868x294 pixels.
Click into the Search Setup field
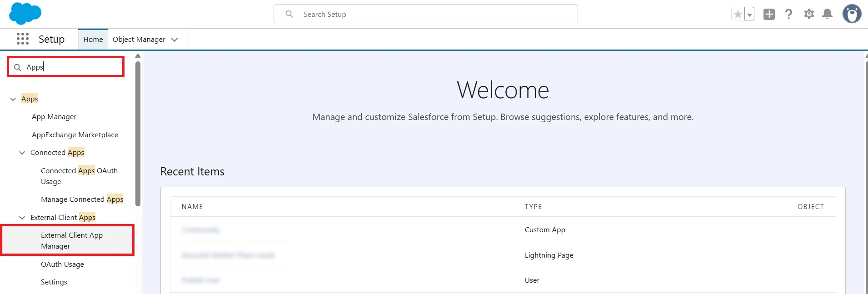point(426,14)
